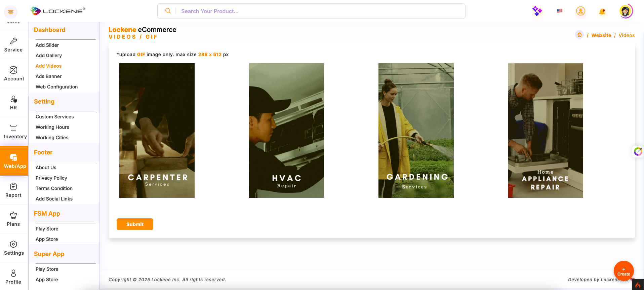Open the Report sidebar section

point(13,190)
